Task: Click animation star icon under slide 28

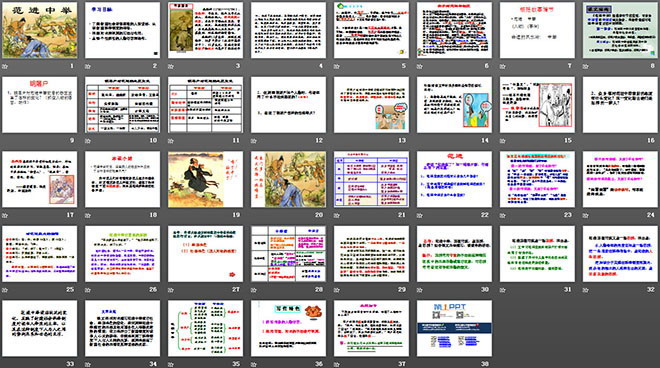Action: [x=254, y=290]
